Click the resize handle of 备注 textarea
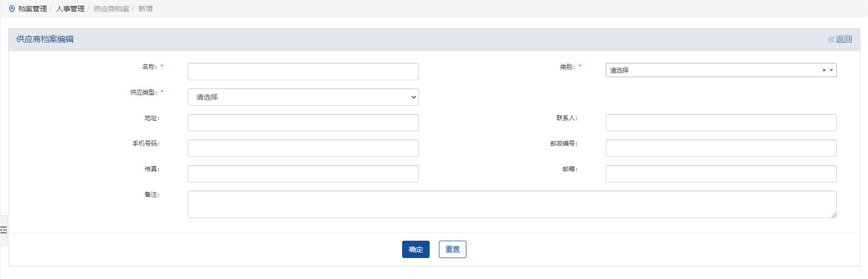Viewport: 868px width, 279px height. point(834,215)
